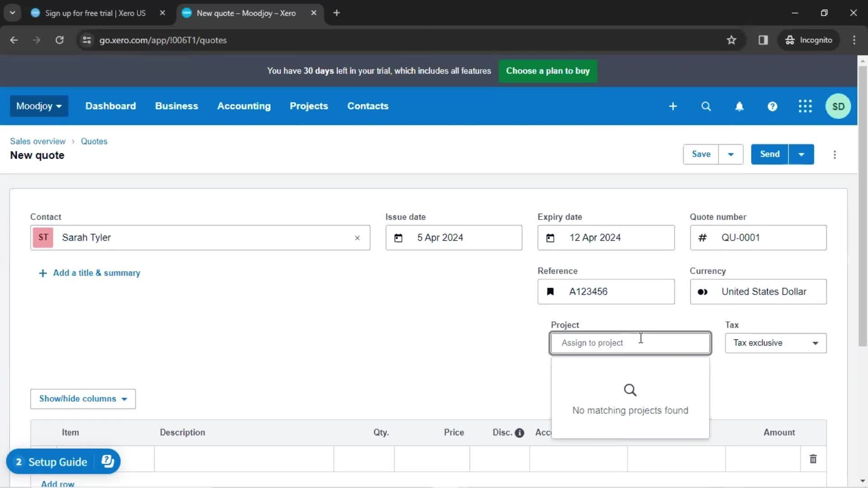Click the Incognito profile button
This screenshot has height=488, width=868.
click(x=809, y=40)
